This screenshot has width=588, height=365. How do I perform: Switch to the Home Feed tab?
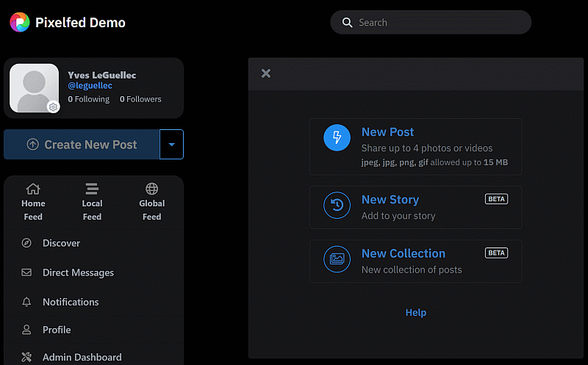click(33, 202)
